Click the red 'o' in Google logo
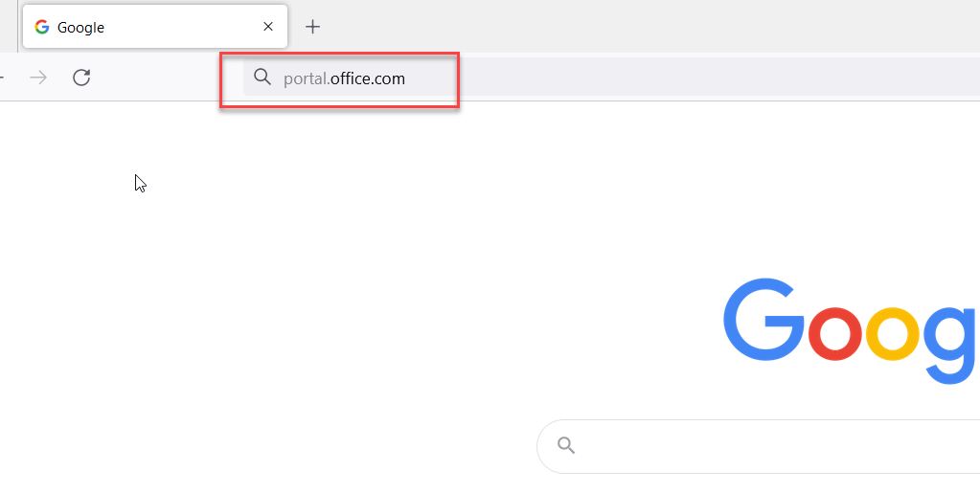980x493 pixels. tap(837, 334)
